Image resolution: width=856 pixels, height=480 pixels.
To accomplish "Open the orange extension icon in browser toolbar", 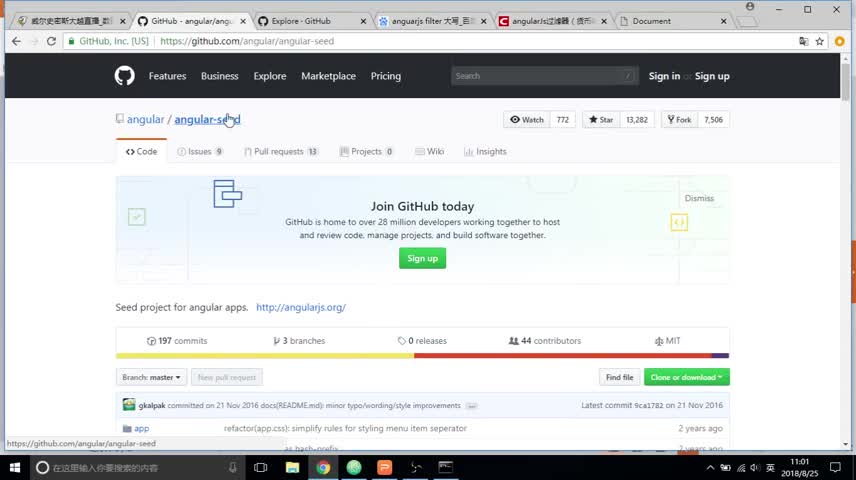I will coord(840,41).
